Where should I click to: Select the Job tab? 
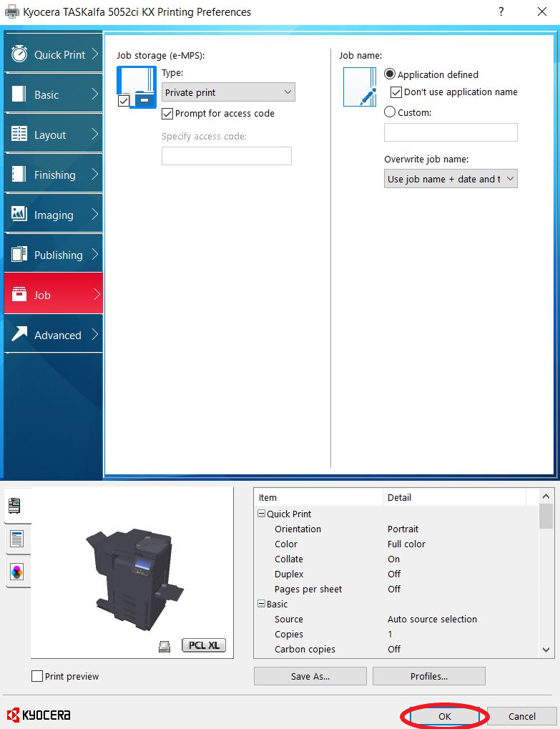pos(54,294)
